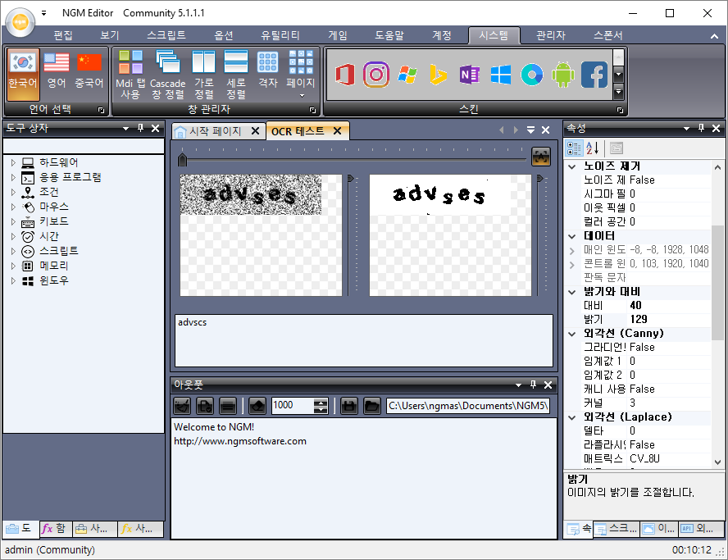The image size is (728, 560).
Task: Apply the Instagram skin
Action: tap(376, 75)
